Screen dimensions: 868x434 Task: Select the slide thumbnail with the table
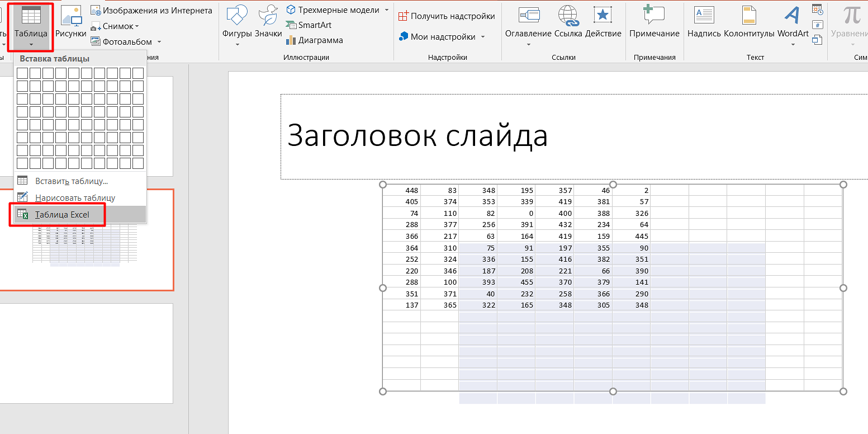coord(87,240)
